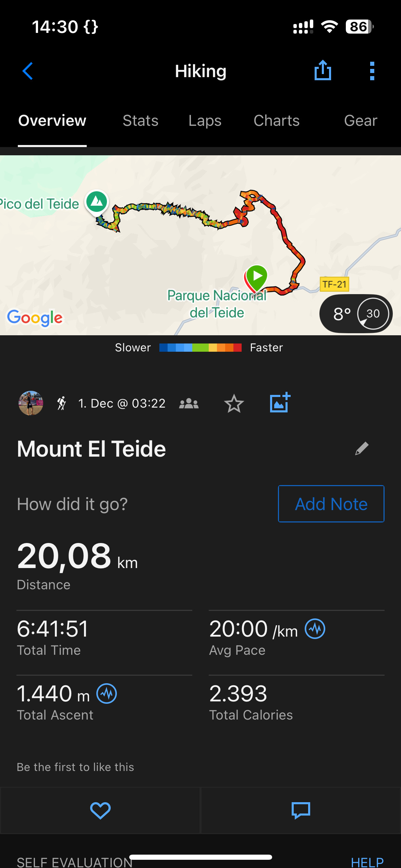
Task: Tap the Slower-Faster pace color legend
Action: [200, 348]
